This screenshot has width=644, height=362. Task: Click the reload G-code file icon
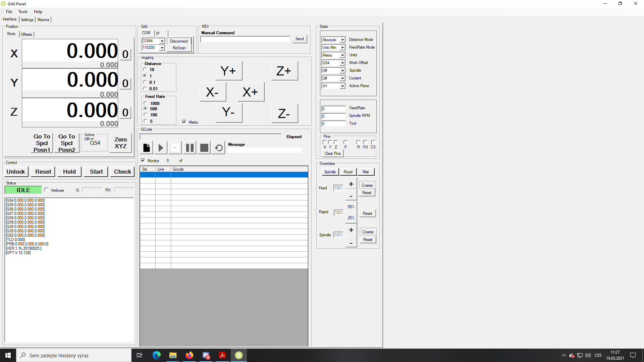tap(218, 148)
